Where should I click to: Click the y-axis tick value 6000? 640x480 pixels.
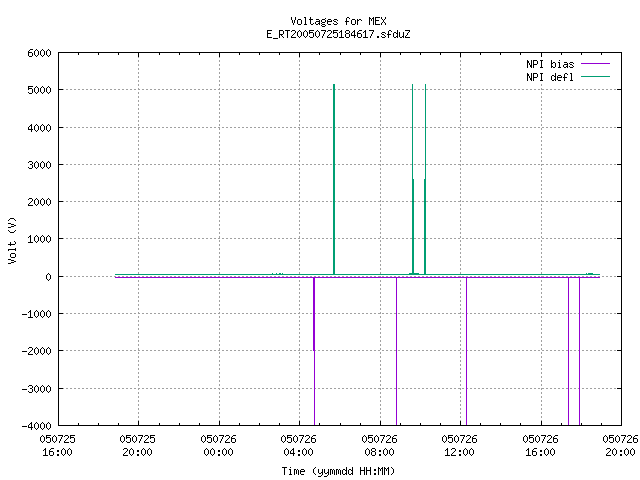click(39, 53)
